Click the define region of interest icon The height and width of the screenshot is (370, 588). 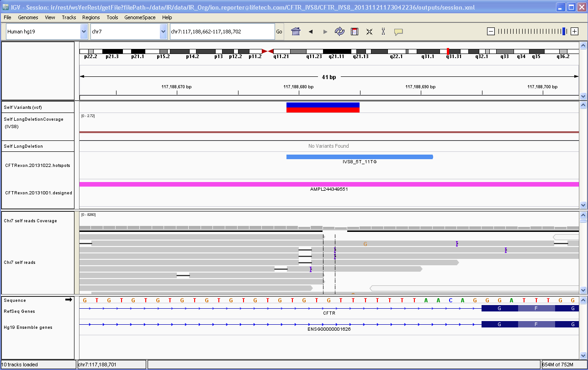[x=354, y=32]
